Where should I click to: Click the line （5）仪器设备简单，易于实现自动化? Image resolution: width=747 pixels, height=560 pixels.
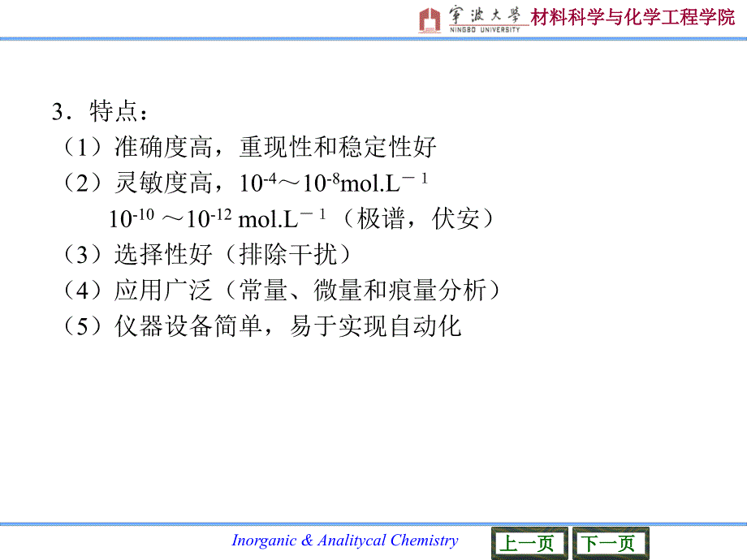[262, 326]
